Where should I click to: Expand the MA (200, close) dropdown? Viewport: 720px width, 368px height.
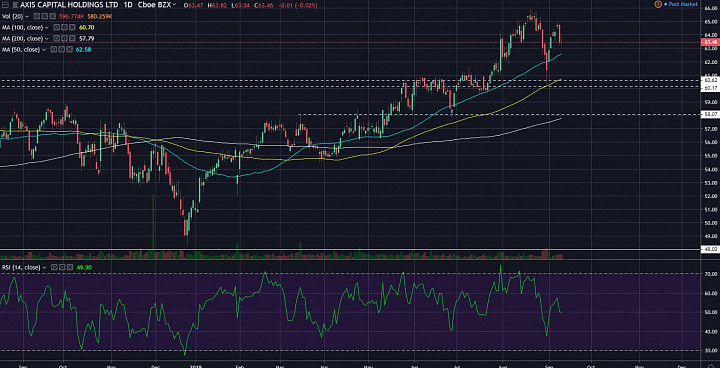46,39
